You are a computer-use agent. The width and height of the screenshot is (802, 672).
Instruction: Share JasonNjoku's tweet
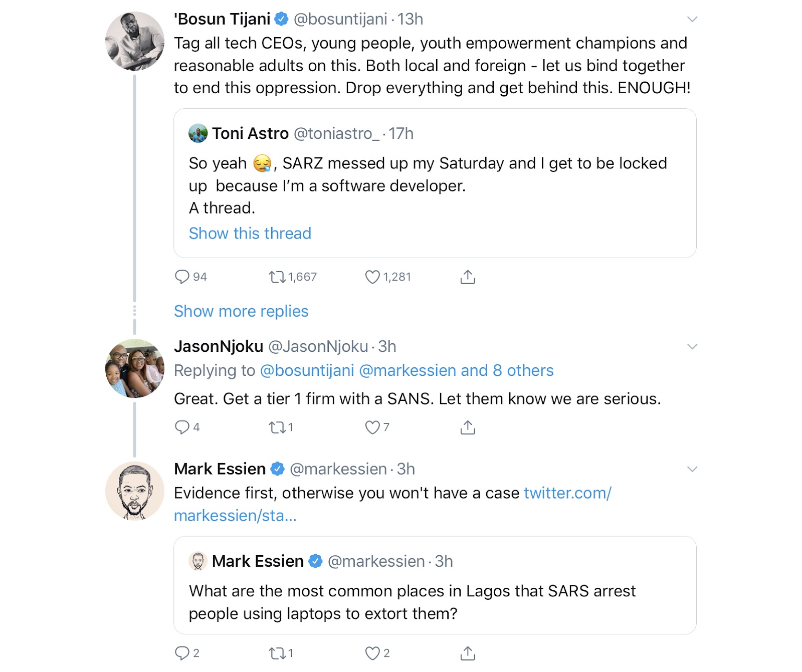point(468,427)
